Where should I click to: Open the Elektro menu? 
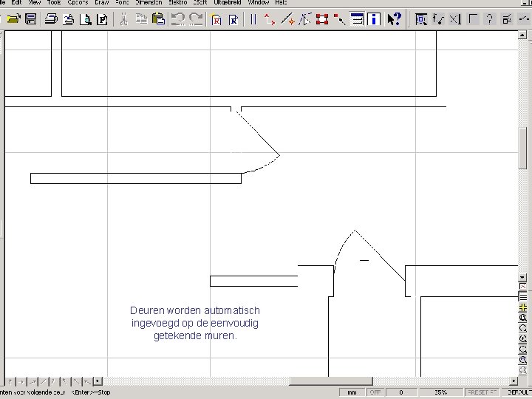pos(178,2)
